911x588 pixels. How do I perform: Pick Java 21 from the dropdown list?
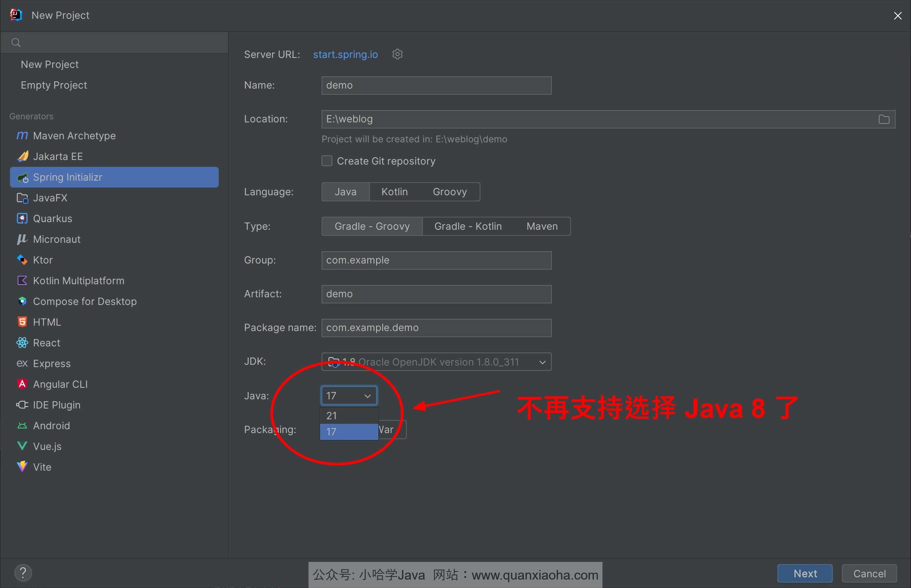[349, 415]
